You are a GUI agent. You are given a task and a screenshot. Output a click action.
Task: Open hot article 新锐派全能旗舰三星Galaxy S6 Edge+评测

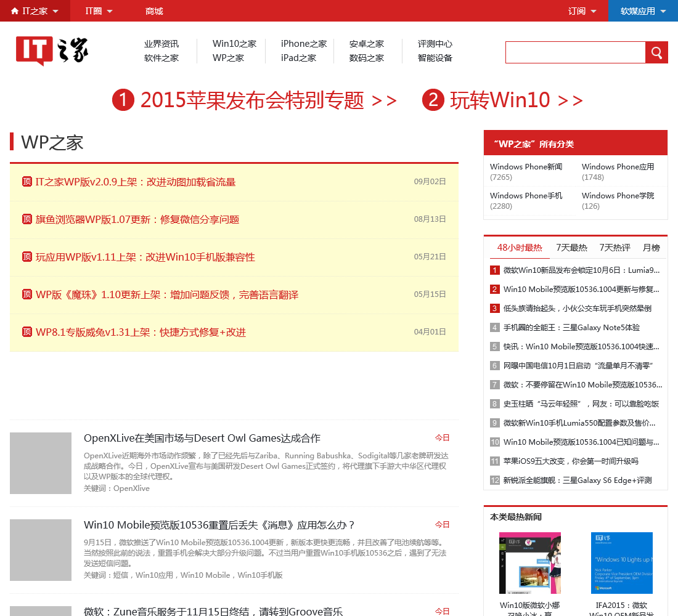[x=578, y=480]
